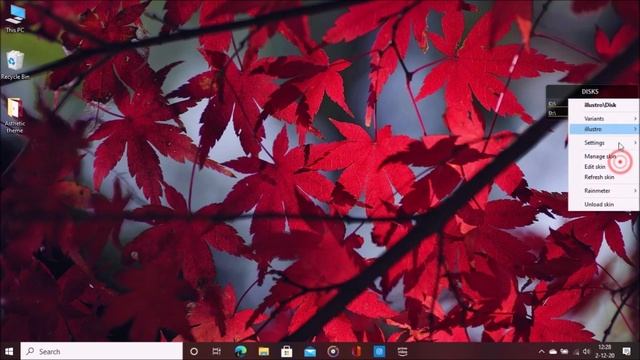640x360 pixels.
Task: Open the volume control in tray
Action: (x=587, y=351)
